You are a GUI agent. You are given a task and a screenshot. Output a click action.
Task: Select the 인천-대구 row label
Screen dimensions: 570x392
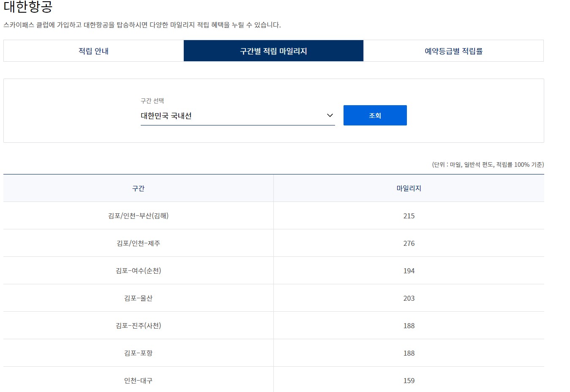tap(138, 381)
